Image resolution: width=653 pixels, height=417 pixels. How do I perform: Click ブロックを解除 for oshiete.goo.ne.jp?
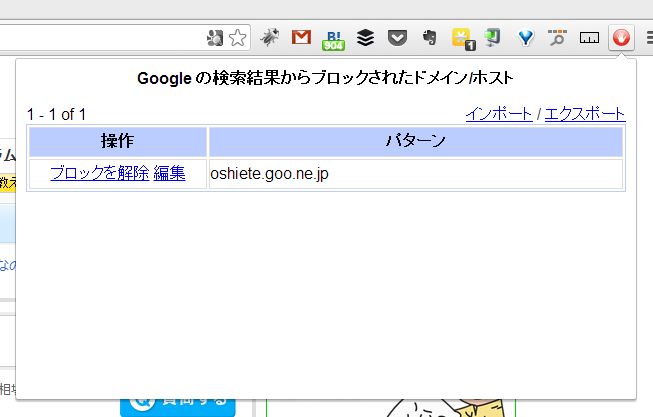click(100, 173)
